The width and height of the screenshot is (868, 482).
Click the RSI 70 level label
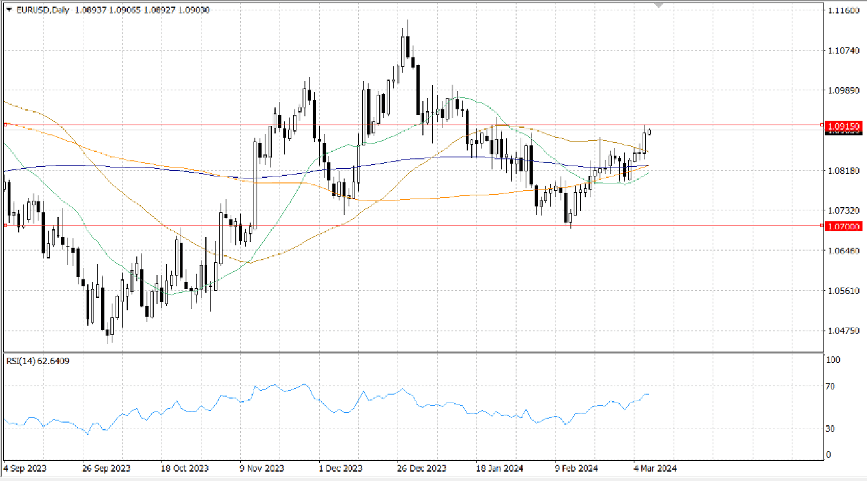pos(830,386)
